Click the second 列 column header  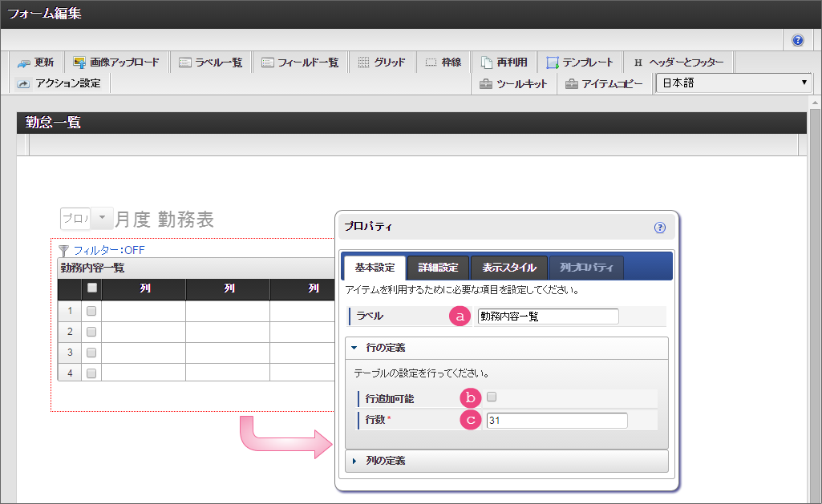click(x=229, y=288)
